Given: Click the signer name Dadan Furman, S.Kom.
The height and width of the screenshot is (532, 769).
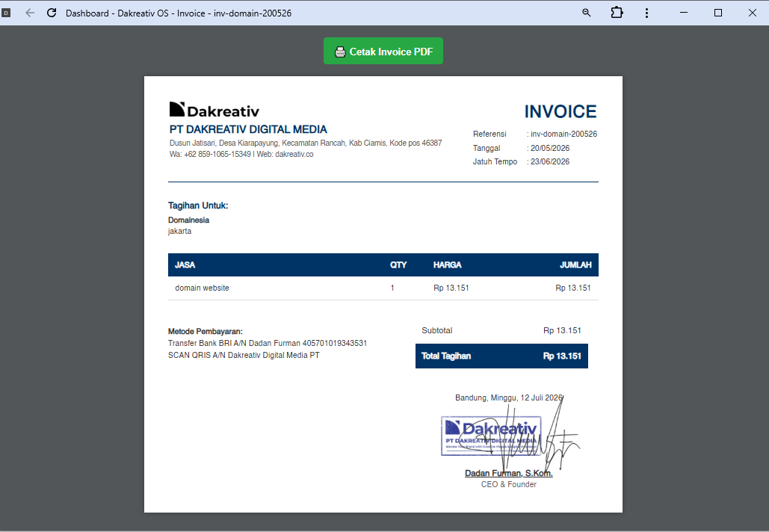Looking at the screenshot, I should 509,473.
